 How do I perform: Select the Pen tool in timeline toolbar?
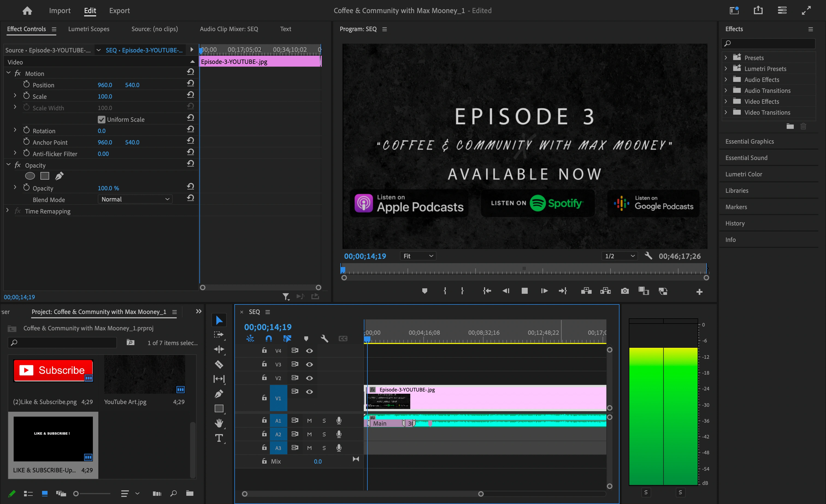tap(219, 394)
